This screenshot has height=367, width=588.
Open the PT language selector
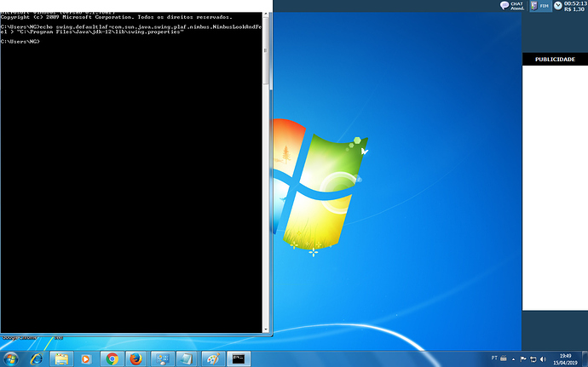click(494, 358)
